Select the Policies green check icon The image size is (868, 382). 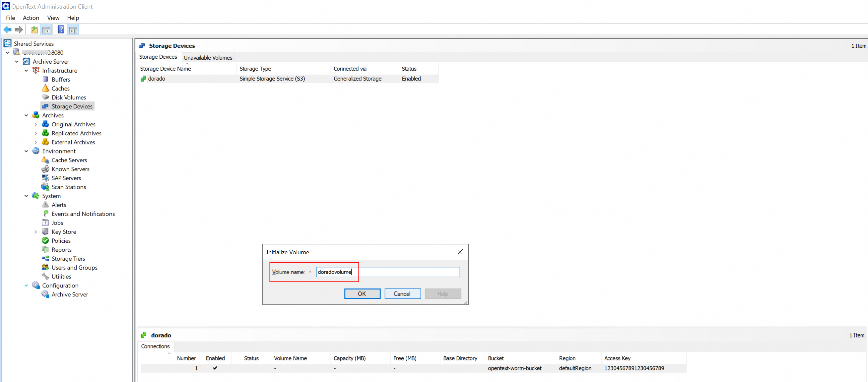pos(45,240)
